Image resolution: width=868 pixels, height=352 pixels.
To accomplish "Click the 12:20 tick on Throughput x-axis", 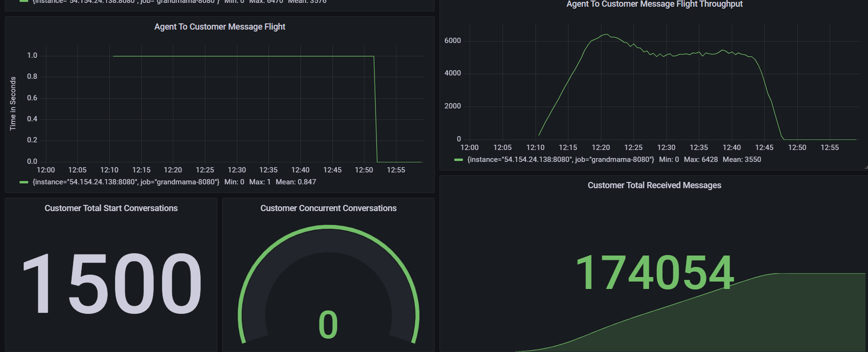I will pos(600,148).
